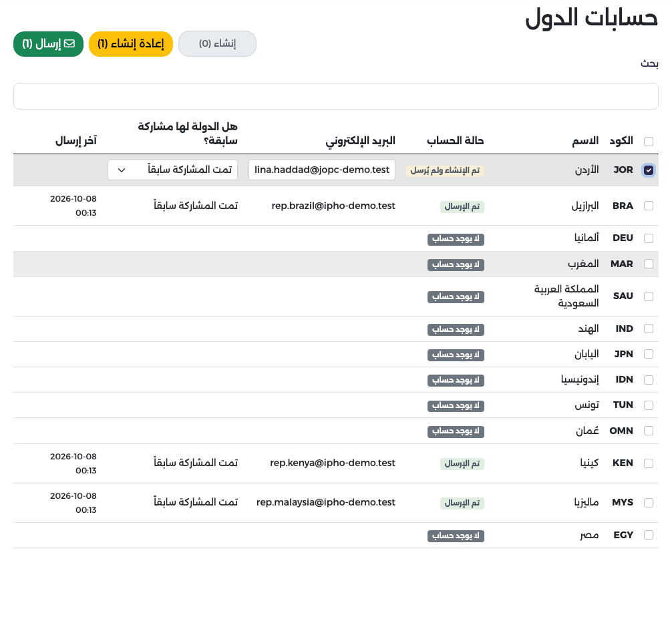The height and width of the screenshot is (623, 672).
Task: Click the OMN country code
Action: (x=621, y=431)
